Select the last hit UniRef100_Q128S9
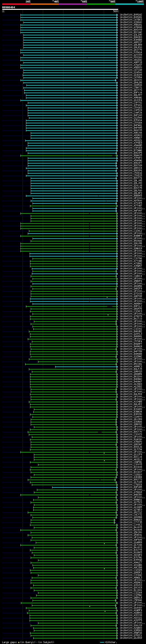This screenshot has width=146, height=644. click(131, 638)
